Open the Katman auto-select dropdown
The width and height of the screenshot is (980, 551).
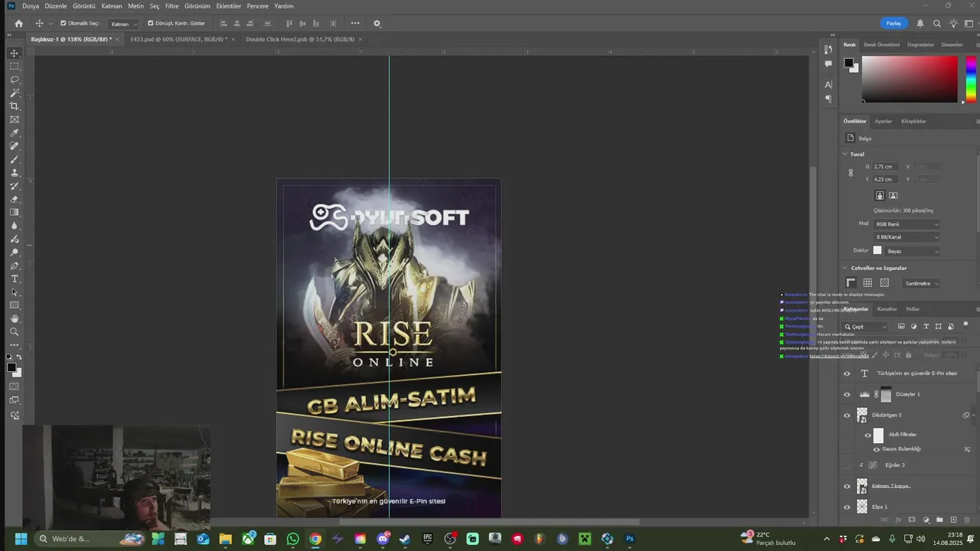[x=123, y=24]
